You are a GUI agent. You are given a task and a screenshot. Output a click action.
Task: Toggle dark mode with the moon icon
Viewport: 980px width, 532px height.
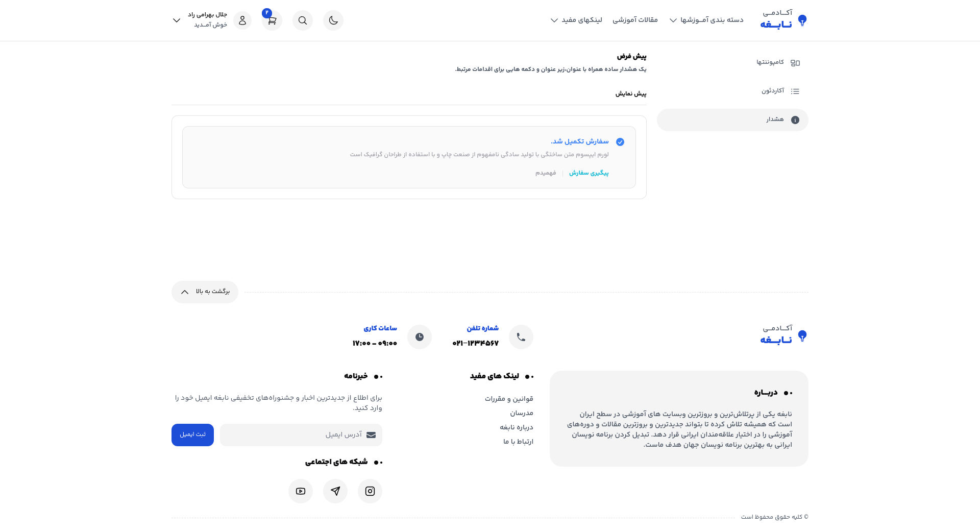tap(333, 20)
